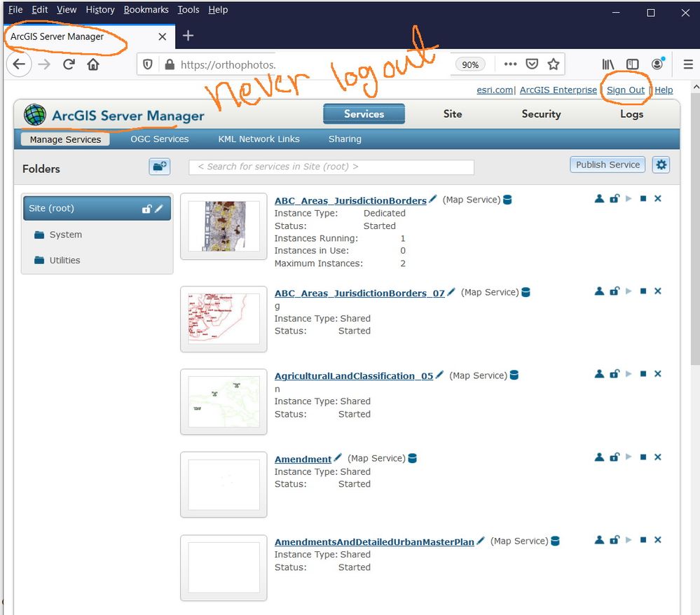Delete the AgriculturalLandClassification_05 service
The width and height of the screenshot is (700, 615).
(x=657, y=373)
